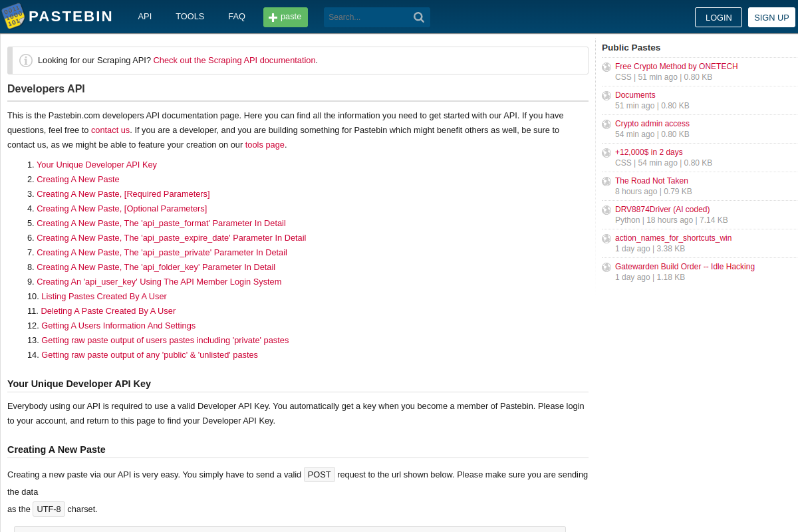Viewport: 798px width, 532px height.
Task: Click '1 day ago | 3.38 KB' text
Action: point(650,249)
